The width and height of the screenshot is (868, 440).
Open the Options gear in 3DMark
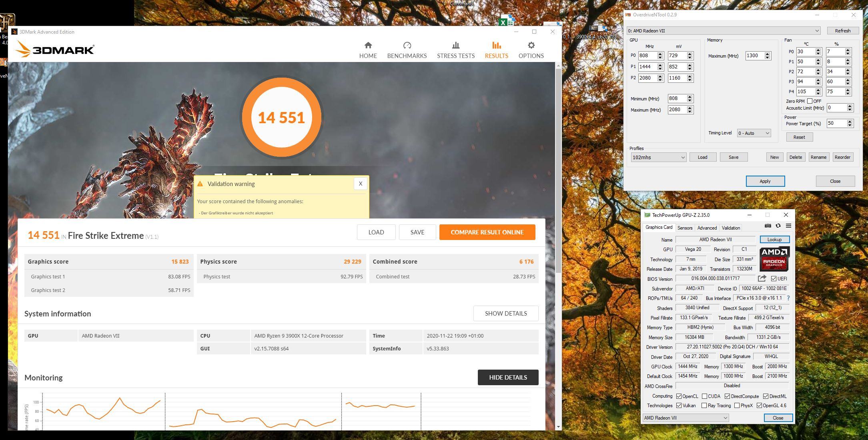pyautogui.click(x=531, y=46)
